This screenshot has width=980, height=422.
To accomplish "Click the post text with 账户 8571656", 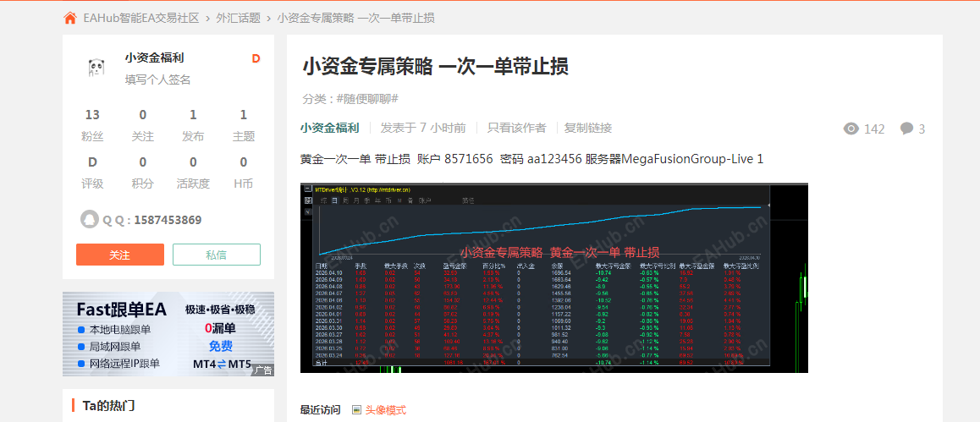I will point(531,159).
